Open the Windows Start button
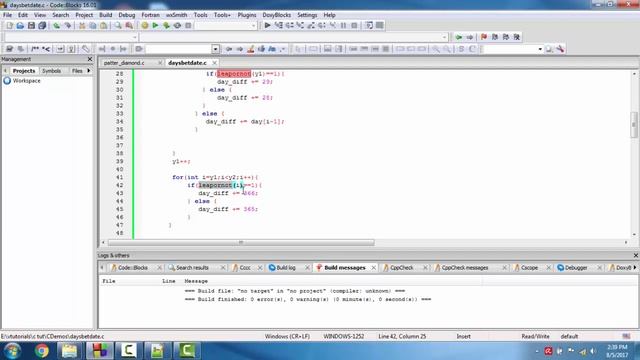Screen dimensions: 640x360 click(13, 351)
